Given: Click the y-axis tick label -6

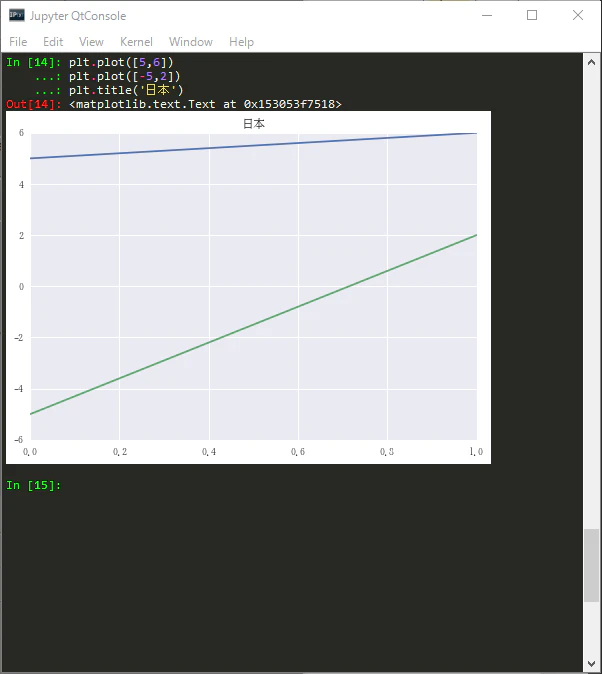Looking at the screenshot, I should (19, 439).
